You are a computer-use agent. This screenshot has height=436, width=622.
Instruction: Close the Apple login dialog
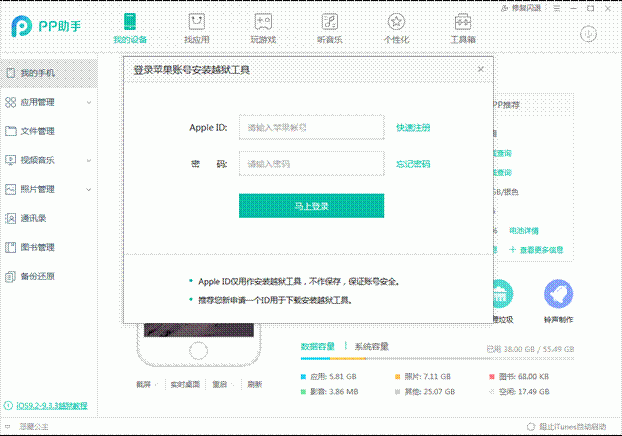click(481, 69)
